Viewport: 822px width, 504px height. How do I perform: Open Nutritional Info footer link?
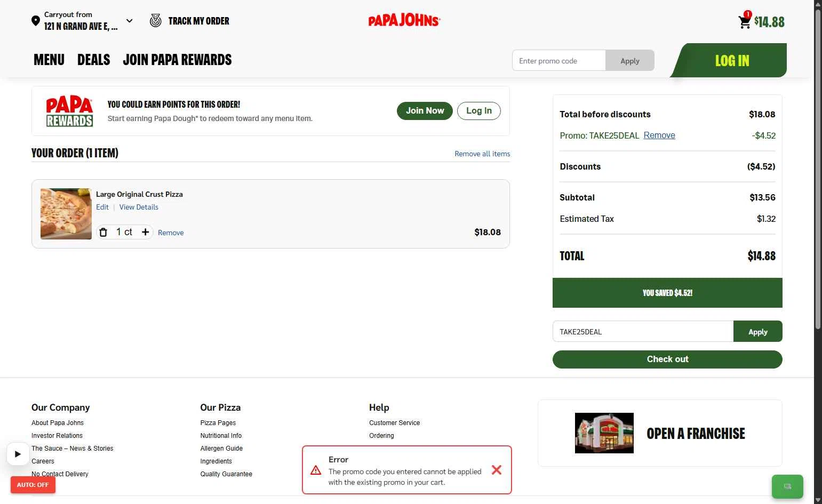[221, 436]
